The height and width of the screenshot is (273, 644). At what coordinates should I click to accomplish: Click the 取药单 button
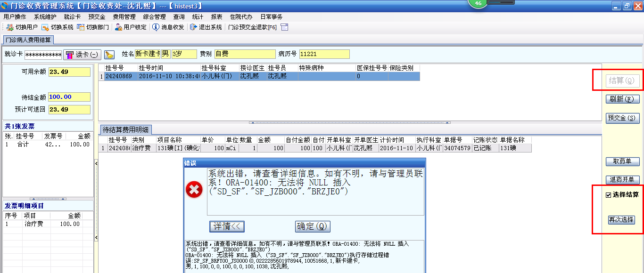click(622, 161)
